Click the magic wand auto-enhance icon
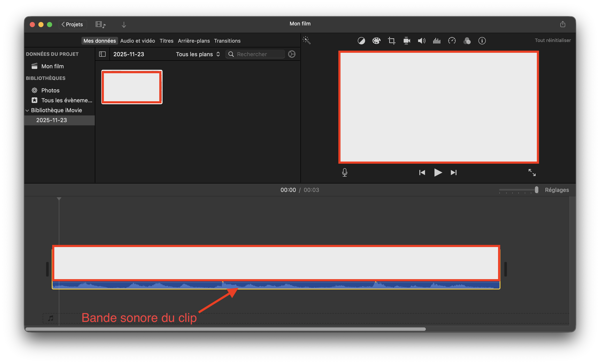 (x=307, y=40)
